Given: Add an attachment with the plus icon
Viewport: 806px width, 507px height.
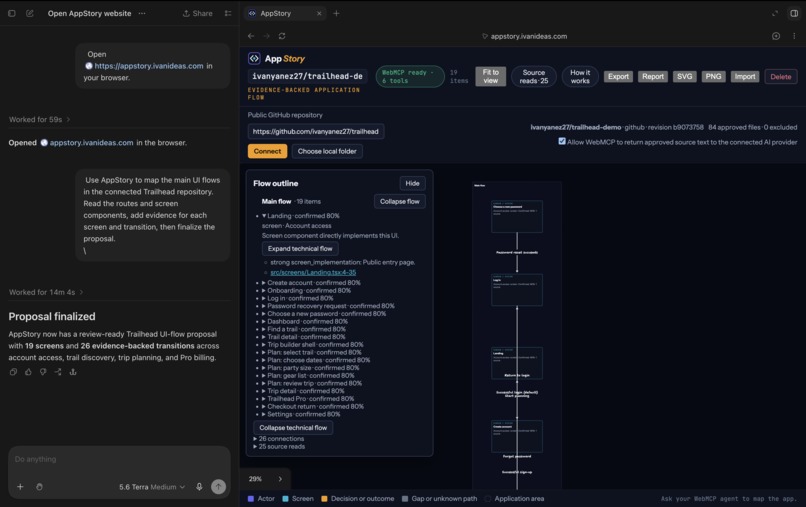Looking at the screenshot, I should pos(20,486).
